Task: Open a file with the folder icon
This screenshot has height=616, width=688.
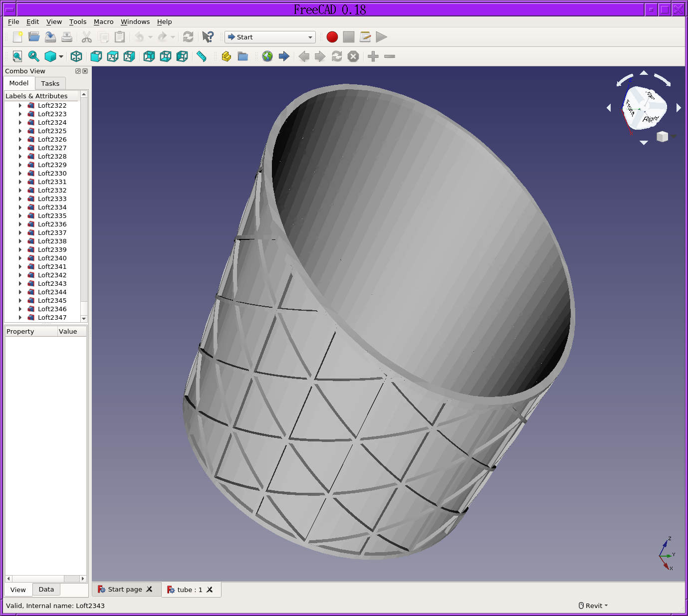Action: (x=34, y=37)
